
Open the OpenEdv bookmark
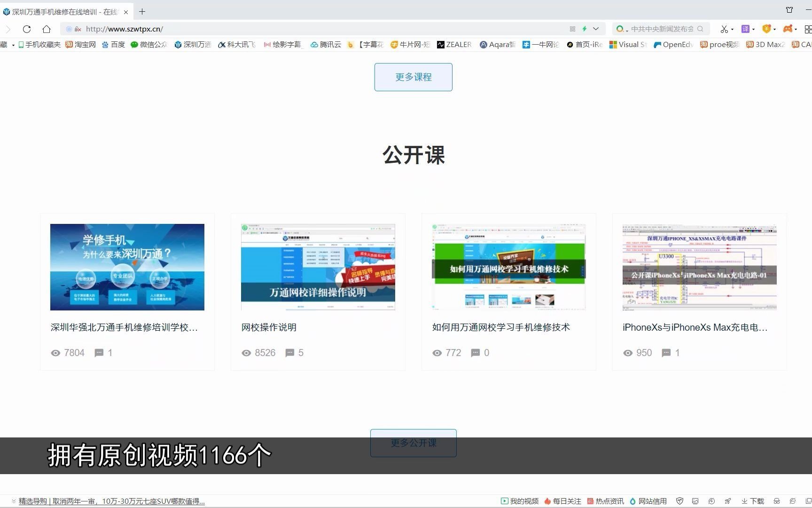[673, 45]
